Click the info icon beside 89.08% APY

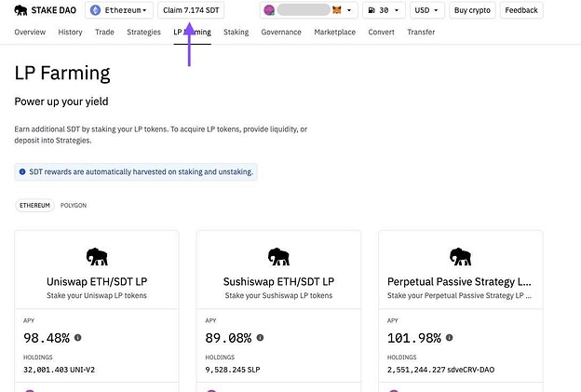pyautogui.click(x=260, y=338)
